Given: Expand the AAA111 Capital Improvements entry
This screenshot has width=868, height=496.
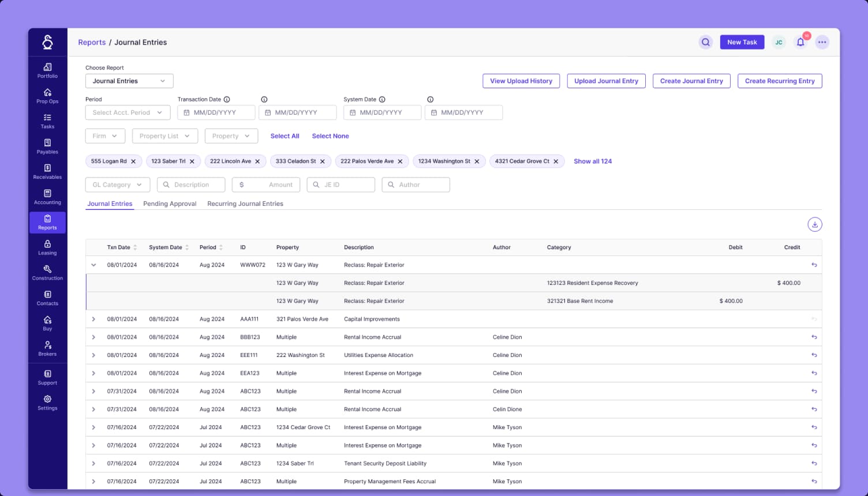Looking at the screenshot, I should click(x=93, y=319).
